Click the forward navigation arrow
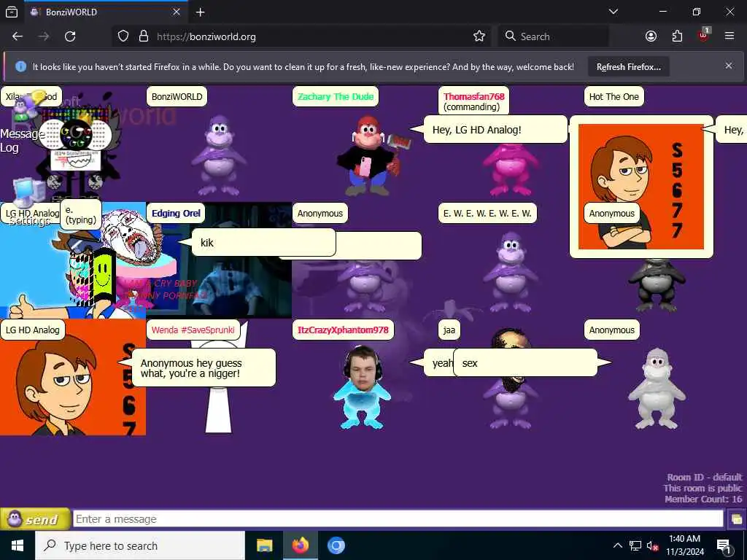 coord(44,36)
